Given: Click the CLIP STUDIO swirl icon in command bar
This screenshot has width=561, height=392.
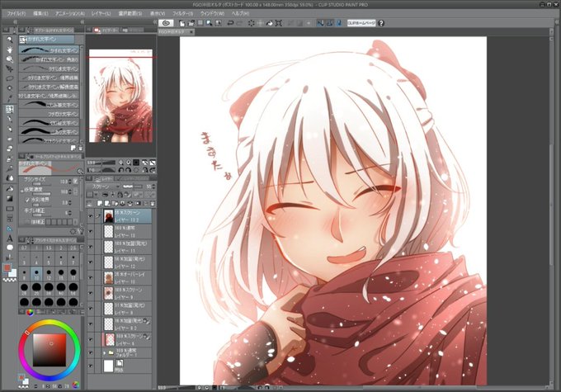Looking at the screenshot, I should 166,23.
